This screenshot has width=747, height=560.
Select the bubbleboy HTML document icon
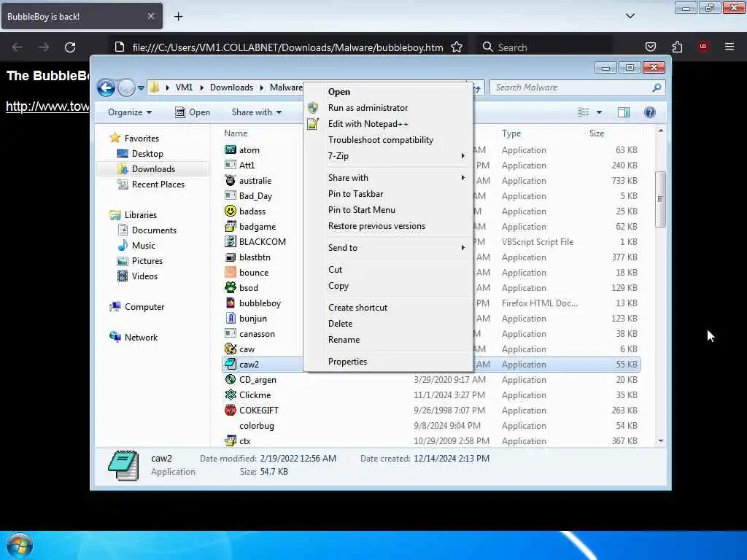coord(230,303)
